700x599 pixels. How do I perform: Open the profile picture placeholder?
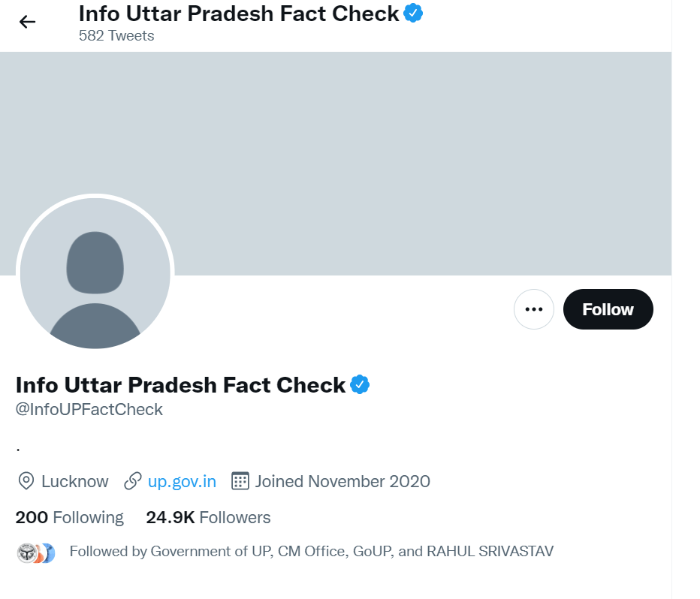point(95,273)
